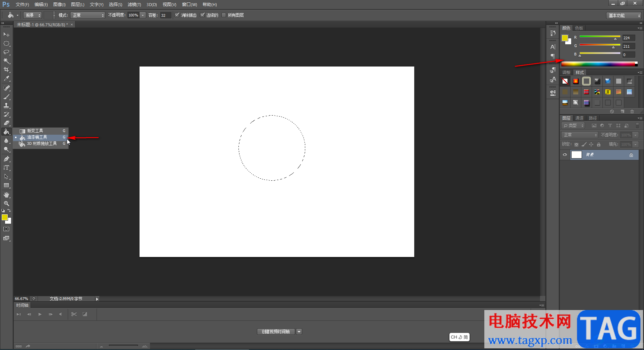This screenshot has height=350, width=644.
Task: Toggle Quick Mask mode
Action: (x=6, y=229)
